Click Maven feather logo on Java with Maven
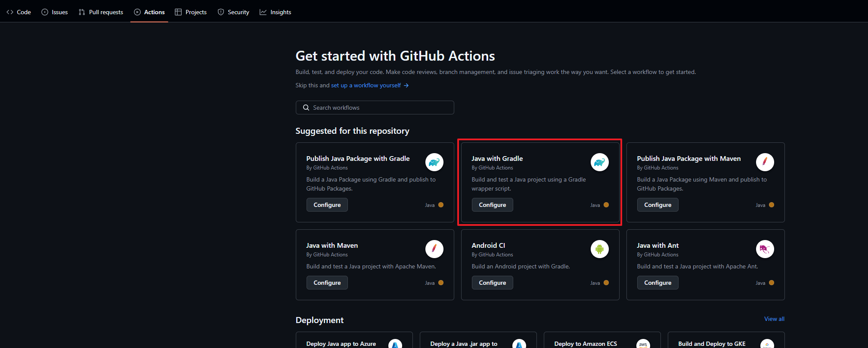This screenshot has width=868, height=348. point(434,249)
